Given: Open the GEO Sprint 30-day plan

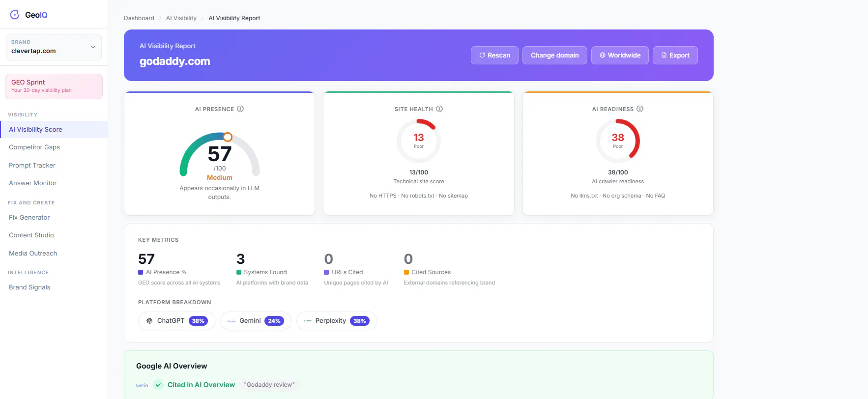Looking at the screenshot, I should [54, 86].
